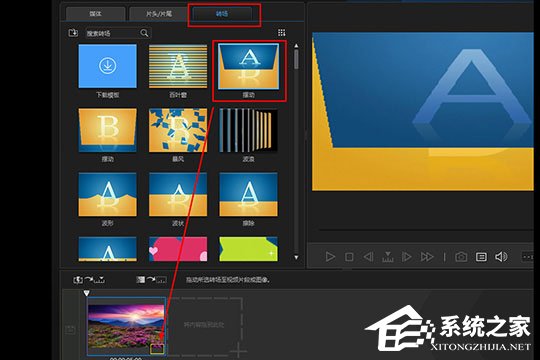Viewport: 540px width, 360px height.
Task: Take a snapshot with camera icon
Action: click(461, 257)
